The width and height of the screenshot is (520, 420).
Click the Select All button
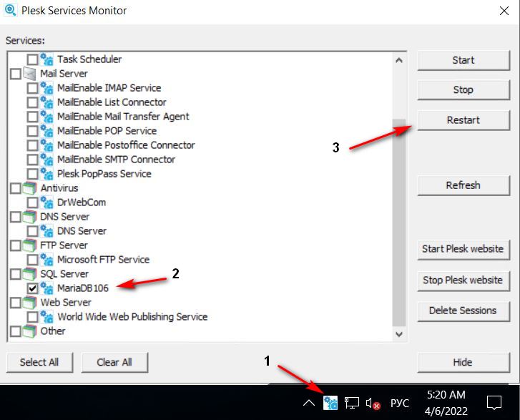pyautogui.click(x=39, y=362)
